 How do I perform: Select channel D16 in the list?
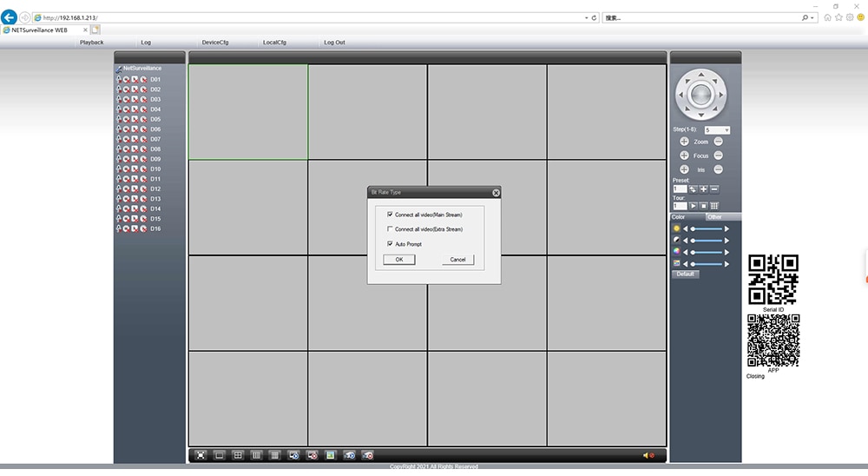(x=155, y=228)
